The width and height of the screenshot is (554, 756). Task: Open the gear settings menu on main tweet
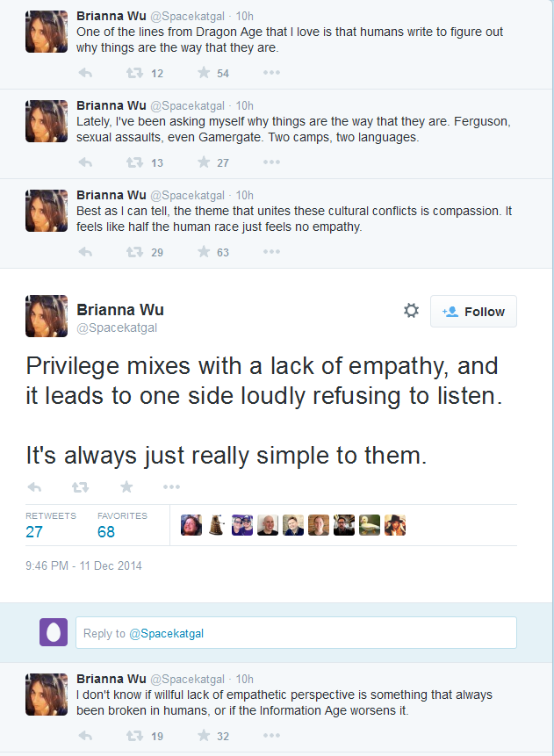(411, 311)
